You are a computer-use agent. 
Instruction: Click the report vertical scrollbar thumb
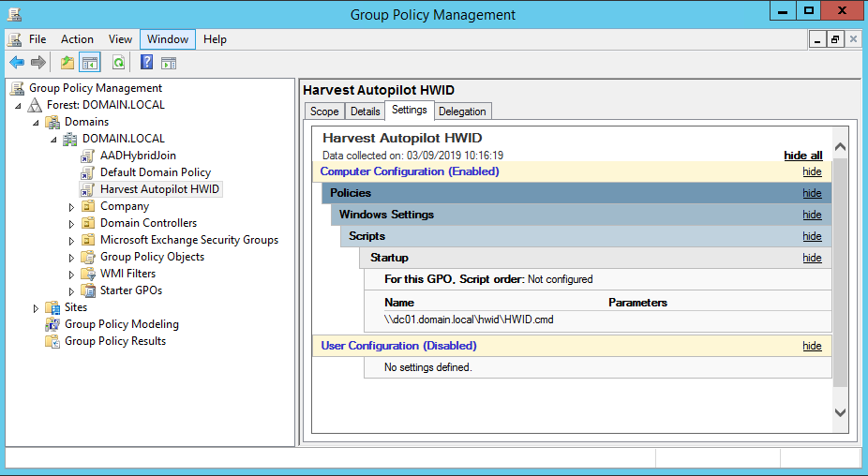(x=840, y=272)
